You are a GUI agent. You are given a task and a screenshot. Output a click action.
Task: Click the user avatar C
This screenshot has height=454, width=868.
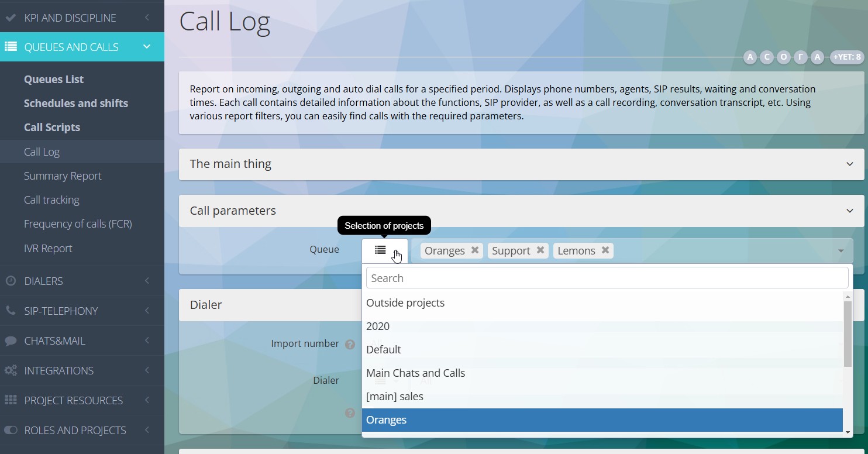(x=766, y=57)
